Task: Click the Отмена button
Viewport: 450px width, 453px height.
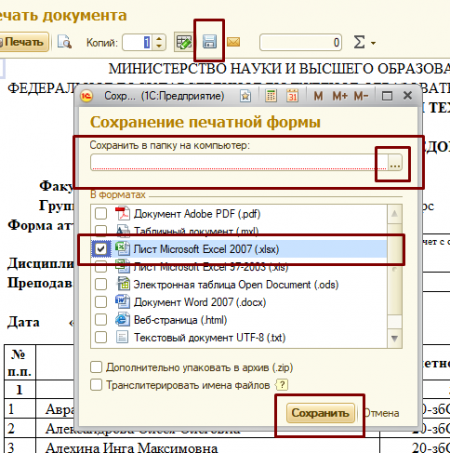Action: (x=380, y=413)
